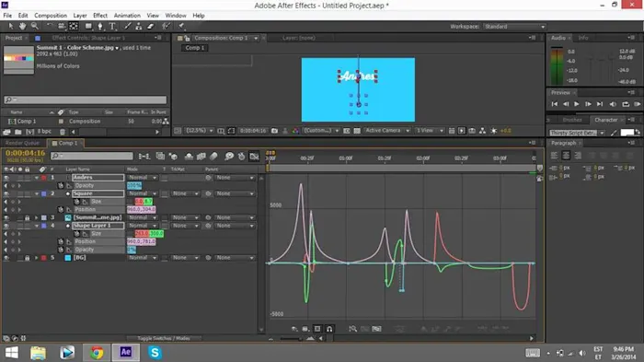The height and width of the screenshot is (362, 644).
Task: Toggle Snap option in graph editor
Action: 329,329
